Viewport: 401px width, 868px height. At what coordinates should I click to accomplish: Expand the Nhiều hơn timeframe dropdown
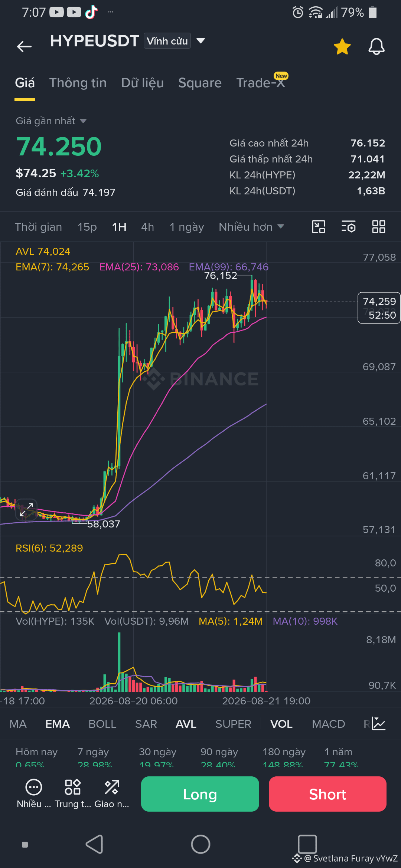pyautogui.click(x=251, y=227)
